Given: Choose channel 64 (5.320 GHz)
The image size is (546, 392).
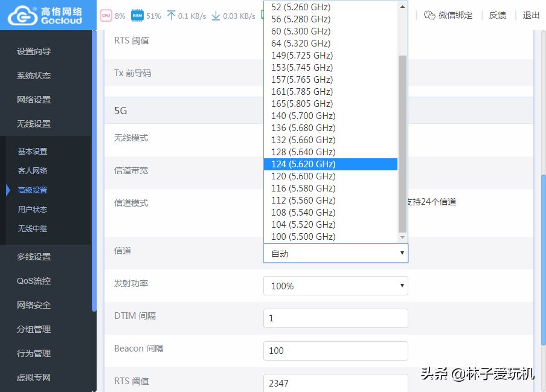Looking at the screenshot, I should (330, 43).
